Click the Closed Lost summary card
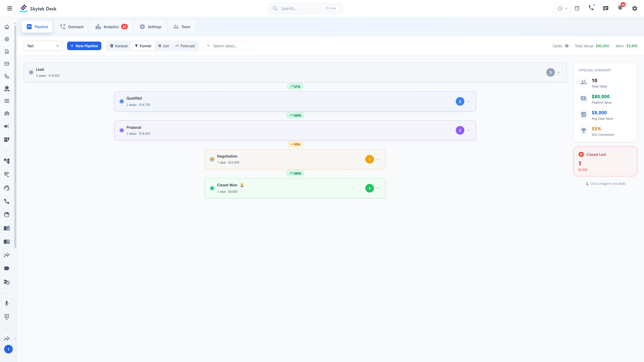This screenshot has width=644, height=362. click(605, 161)
